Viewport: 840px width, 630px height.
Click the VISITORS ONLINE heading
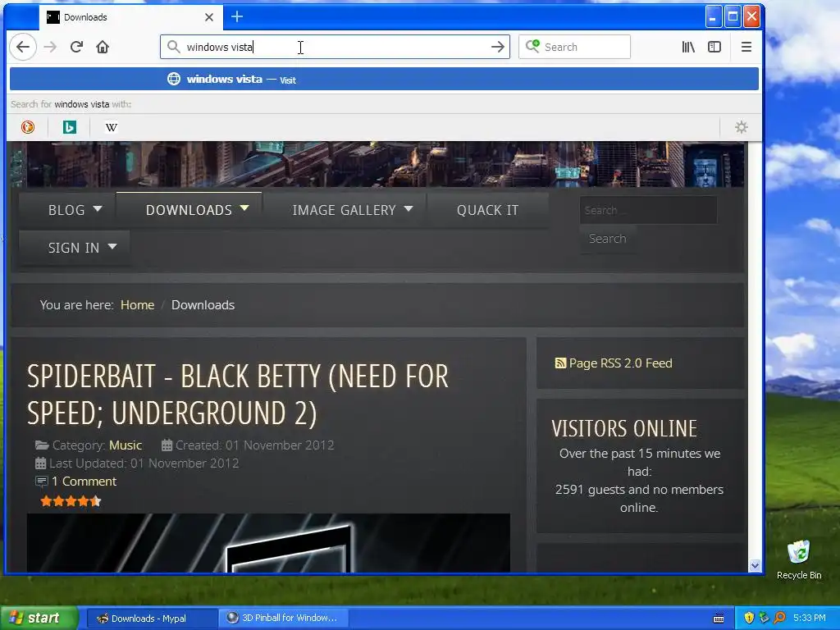click(624, 428)
